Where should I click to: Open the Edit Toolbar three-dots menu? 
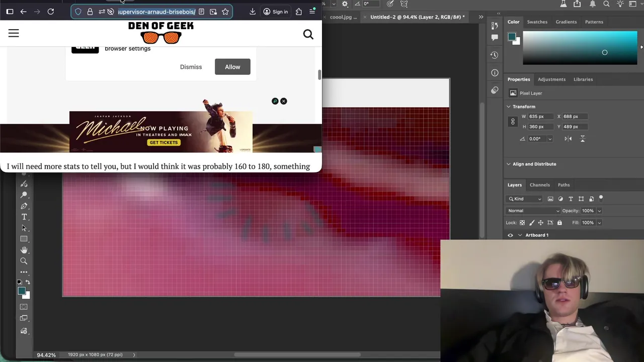point(24,272)
